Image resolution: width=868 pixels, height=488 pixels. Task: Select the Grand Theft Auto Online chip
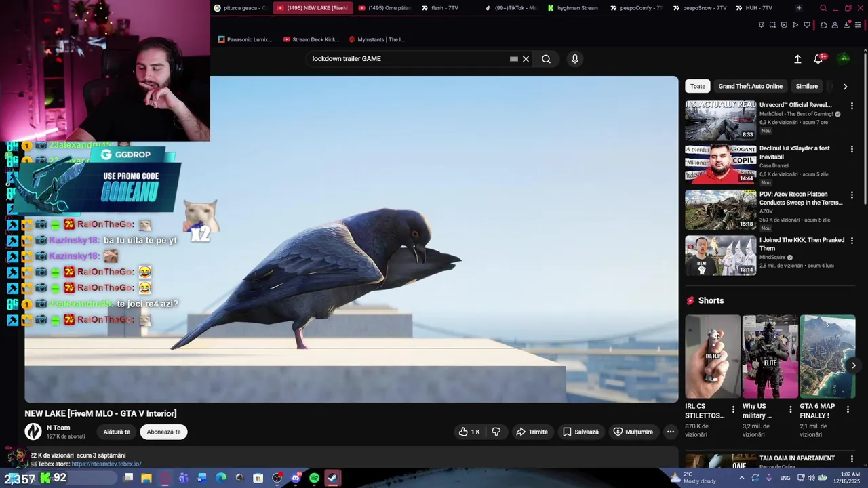pyautogui.click(x=751, y=86)
